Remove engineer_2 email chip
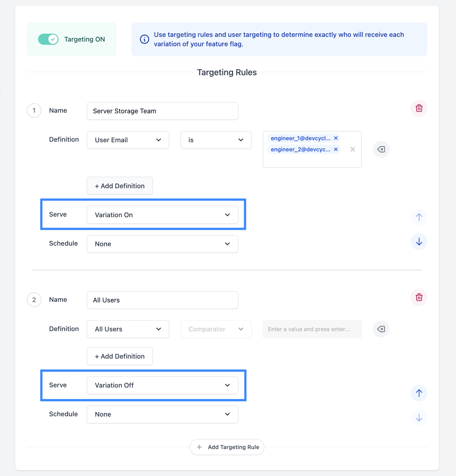The height and width of the screenshot is (476, 456). click(336, 149)
